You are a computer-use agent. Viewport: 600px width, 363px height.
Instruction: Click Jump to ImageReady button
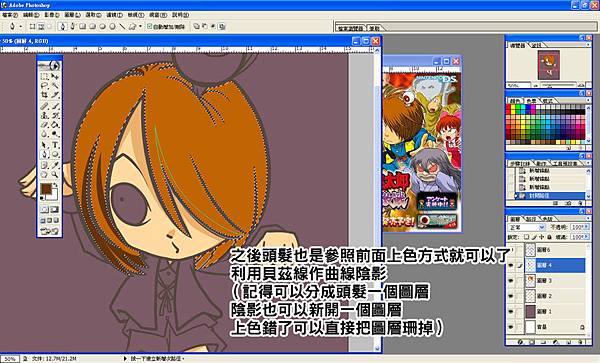click(50, 231)
